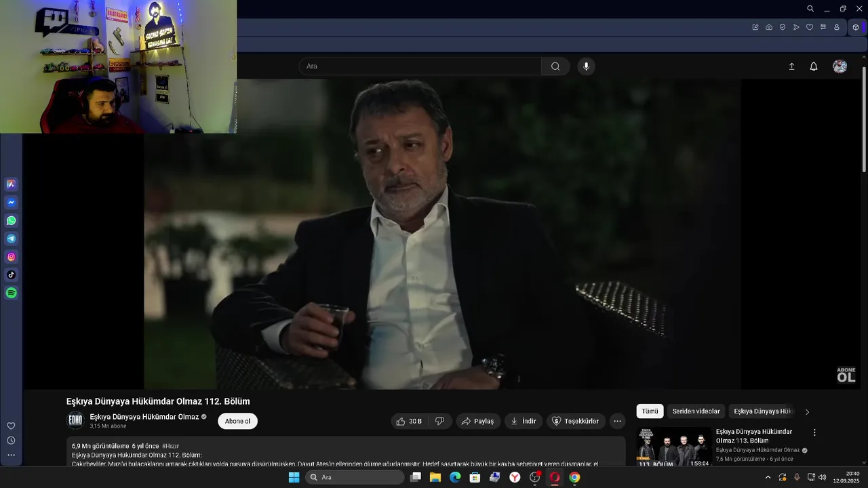The height and width of the screenshot is (488, 868).
Task: Open File Explorer from taskbar
Action: (x=435, y=477)
